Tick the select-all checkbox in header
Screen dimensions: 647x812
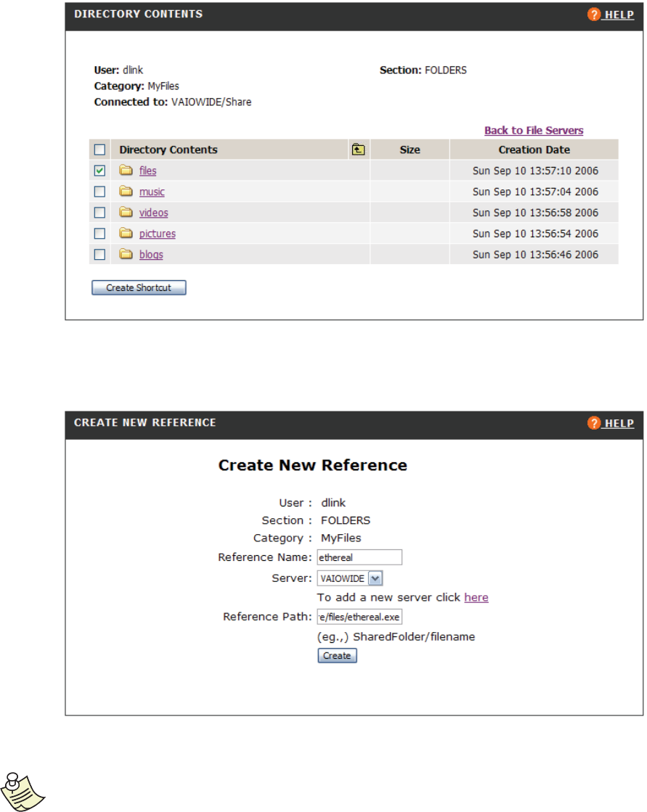100,150
